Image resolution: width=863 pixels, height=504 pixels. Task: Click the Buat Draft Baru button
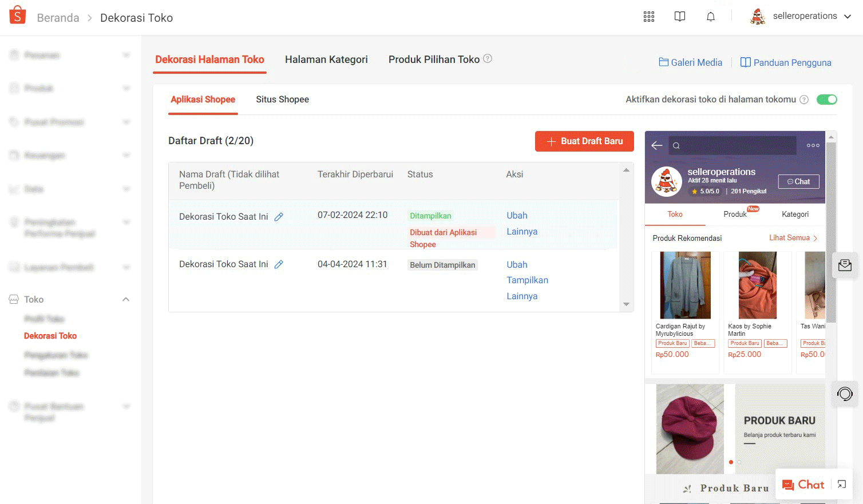click(x=584, y=141)
